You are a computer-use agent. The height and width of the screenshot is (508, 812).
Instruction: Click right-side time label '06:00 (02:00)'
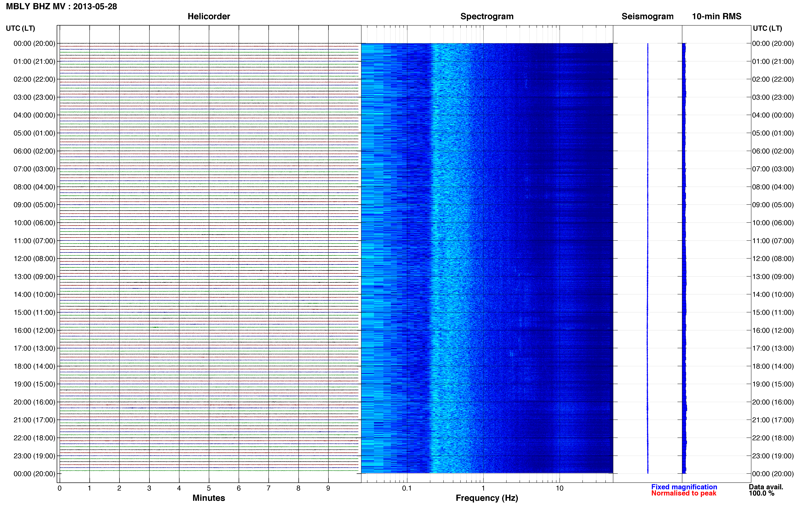[x=773, y=151]
